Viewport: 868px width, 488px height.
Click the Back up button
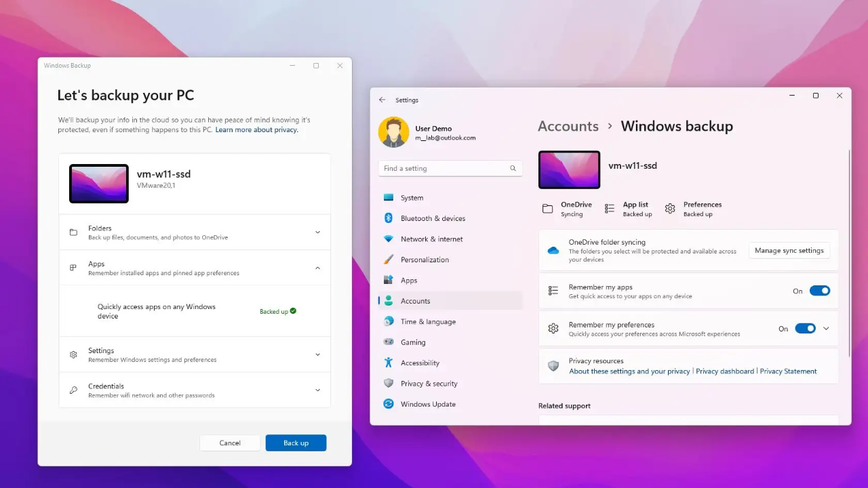point(296,443)
